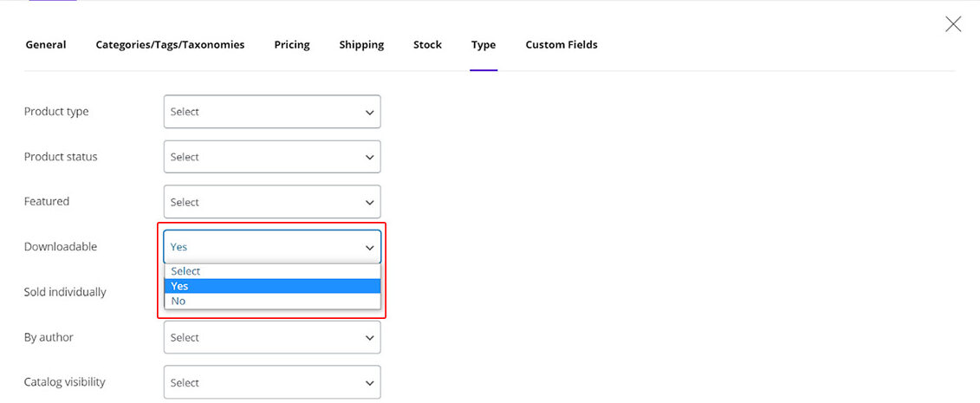Expand the Featured select box

point(271,202)
